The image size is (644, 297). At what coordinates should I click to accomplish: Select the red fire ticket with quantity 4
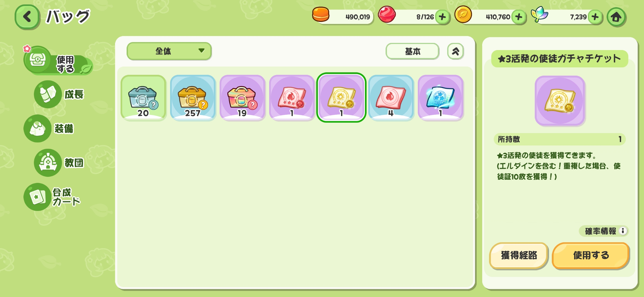point(391,98)
